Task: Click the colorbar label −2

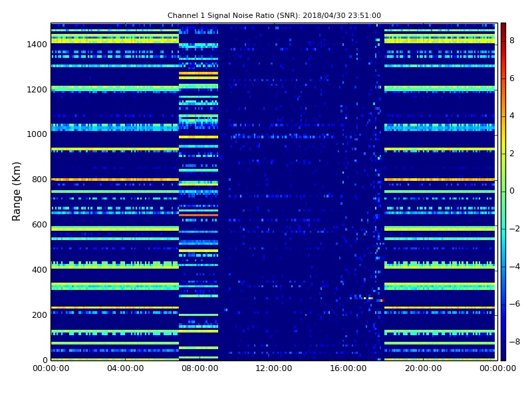Action: point(515,229)
